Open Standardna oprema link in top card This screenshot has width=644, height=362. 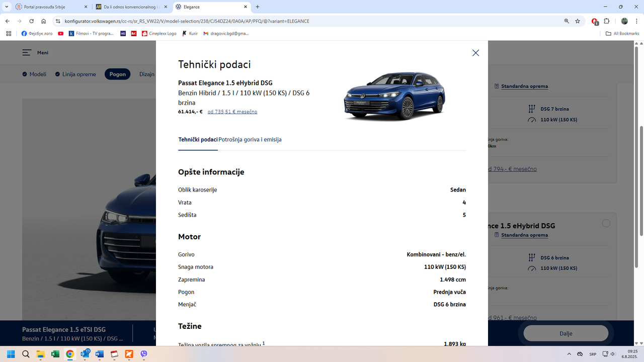point(524,86)
